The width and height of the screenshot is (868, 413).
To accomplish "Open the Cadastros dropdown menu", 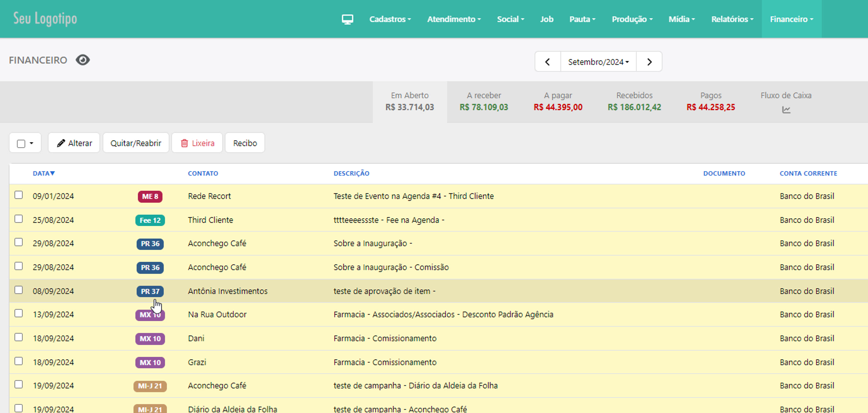I will (x=390, y=19).
